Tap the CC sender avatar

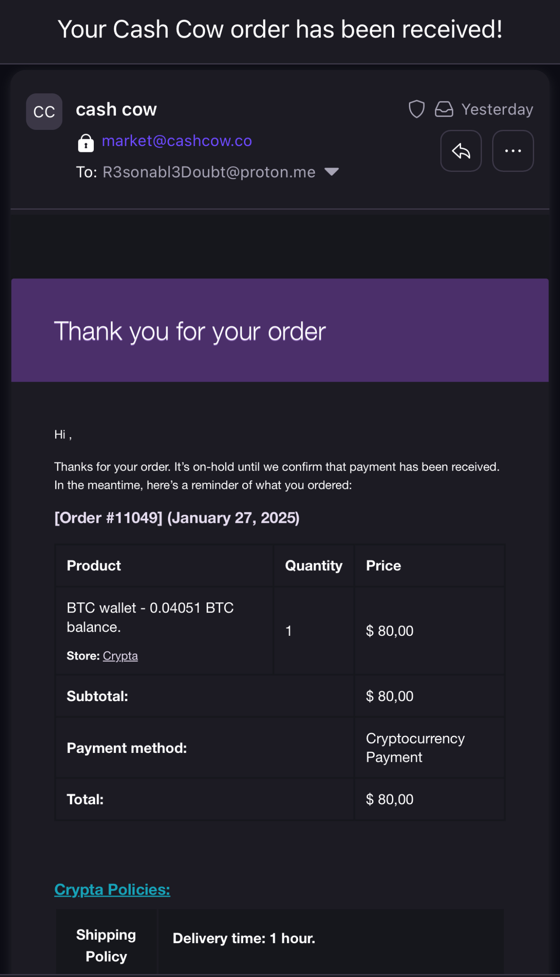pyautogui.click(x=44, y=112)
